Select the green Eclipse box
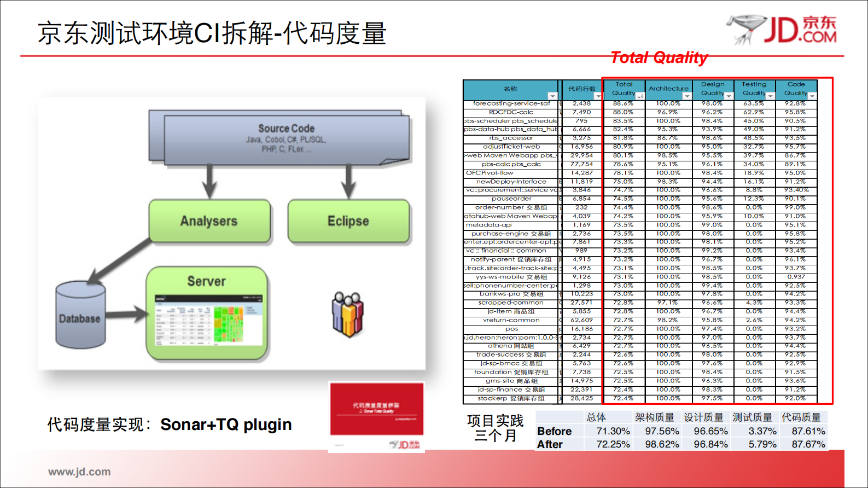Screen dimensions: 868x488 point(348,221)
